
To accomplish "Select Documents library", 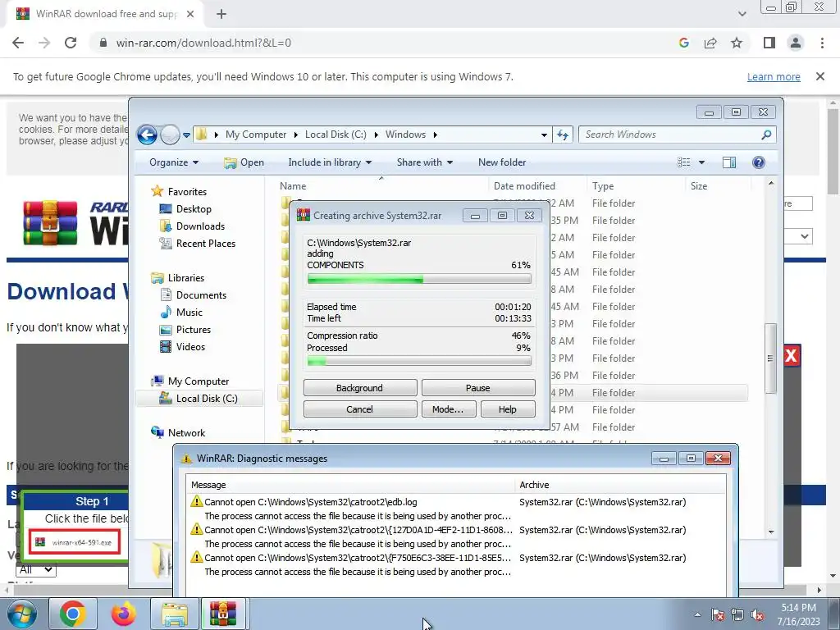I will [x=201, y=295].
